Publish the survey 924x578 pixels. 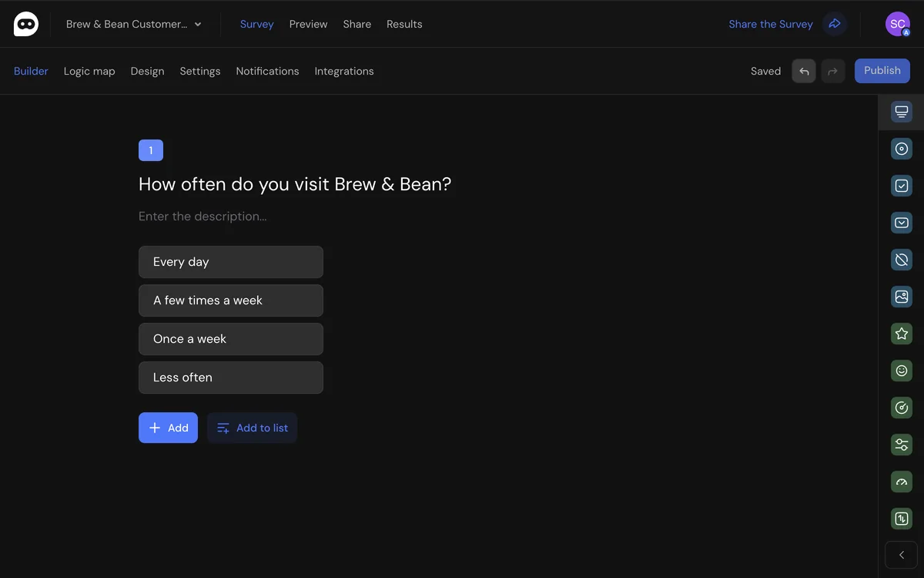click(882, 71)
